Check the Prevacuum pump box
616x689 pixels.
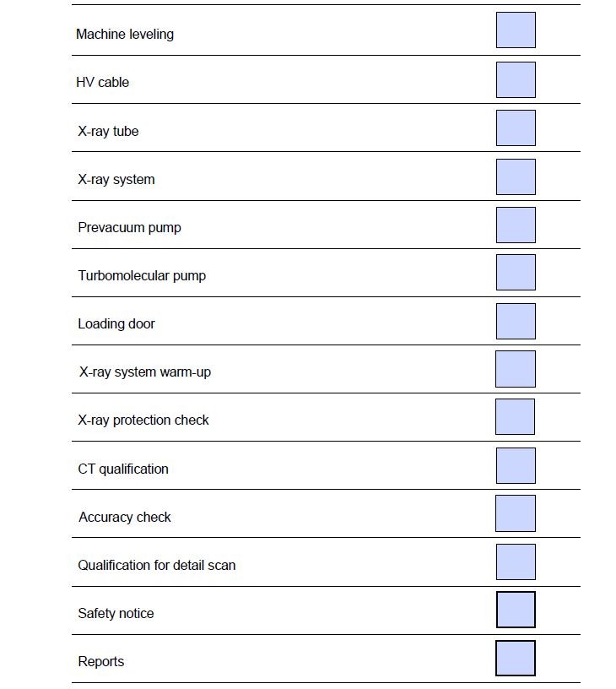[516, 225]
